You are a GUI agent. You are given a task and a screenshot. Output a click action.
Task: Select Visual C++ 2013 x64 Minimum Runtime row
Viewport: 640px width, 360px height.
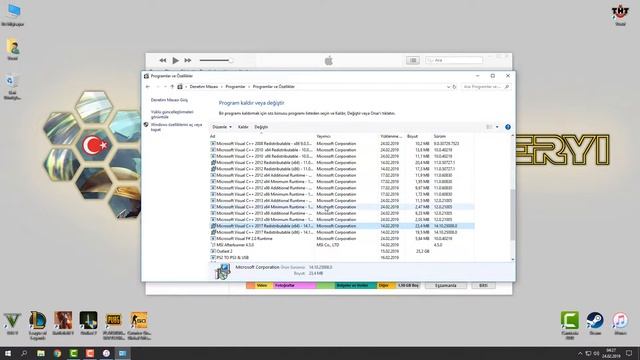coord(342,207)
